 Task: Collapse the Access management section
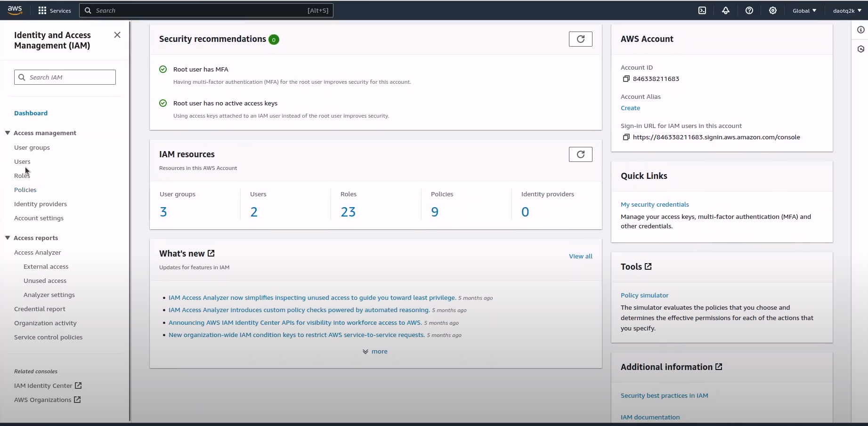click(x=8, y=133)
